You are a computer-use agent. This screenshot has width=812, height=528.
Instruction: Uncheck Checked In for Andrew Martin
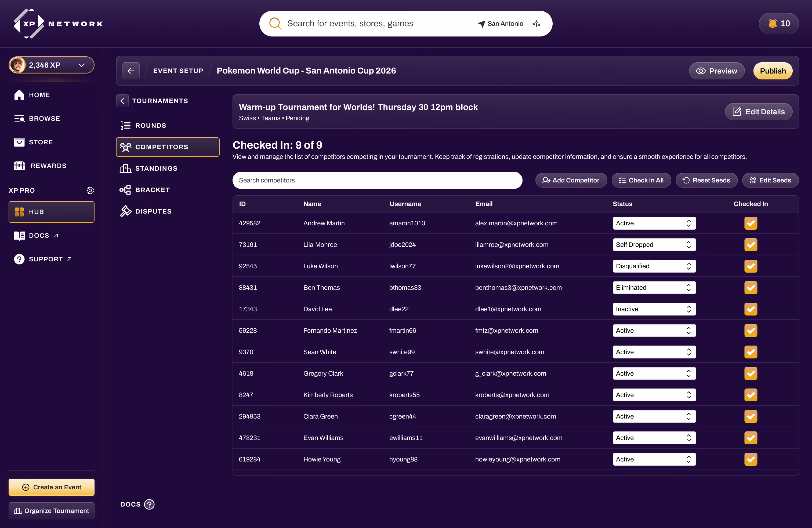751,223
